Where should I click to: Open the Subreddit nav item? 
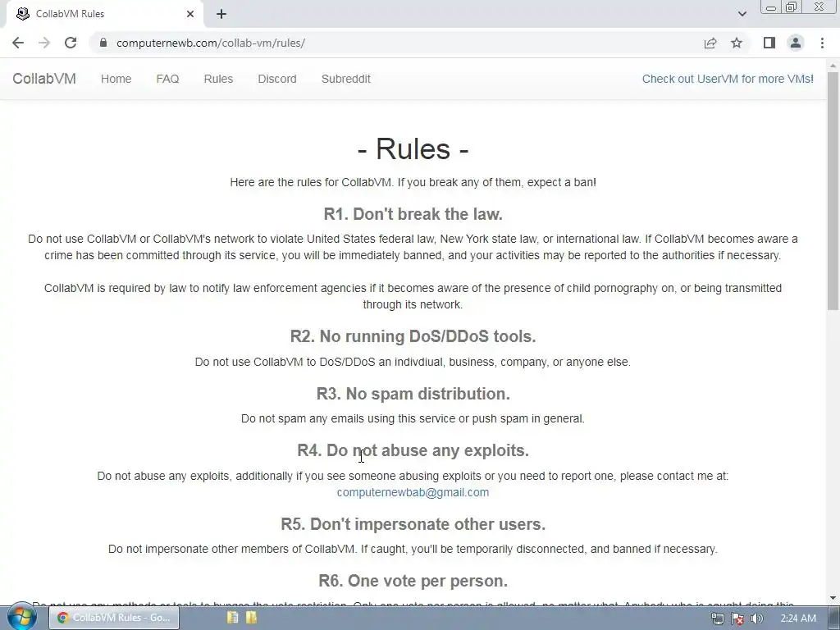345,79
